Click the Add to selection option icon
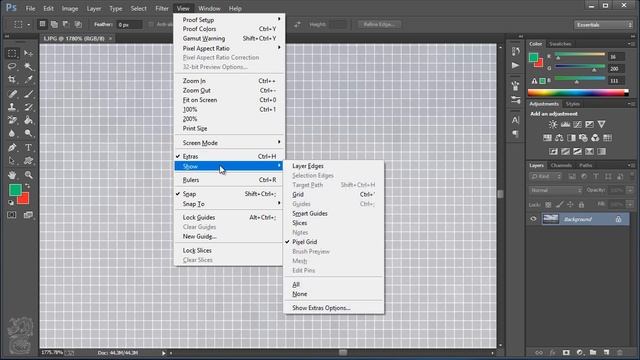The height and width of the screenshot is (360, 640). coord(54,24)
